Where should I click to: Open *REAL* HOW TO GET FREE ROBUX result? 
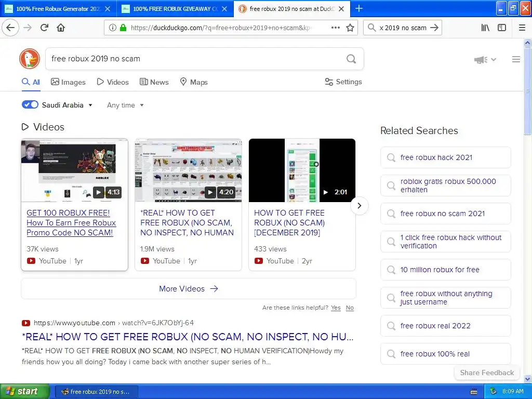pyautogui.click(x=188, y=337)
